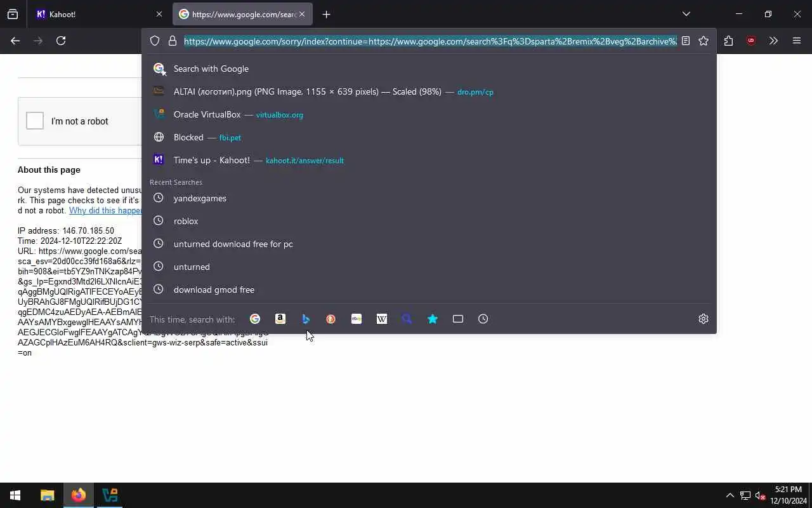Toggle reader view icon in address bar

point(686,41)
